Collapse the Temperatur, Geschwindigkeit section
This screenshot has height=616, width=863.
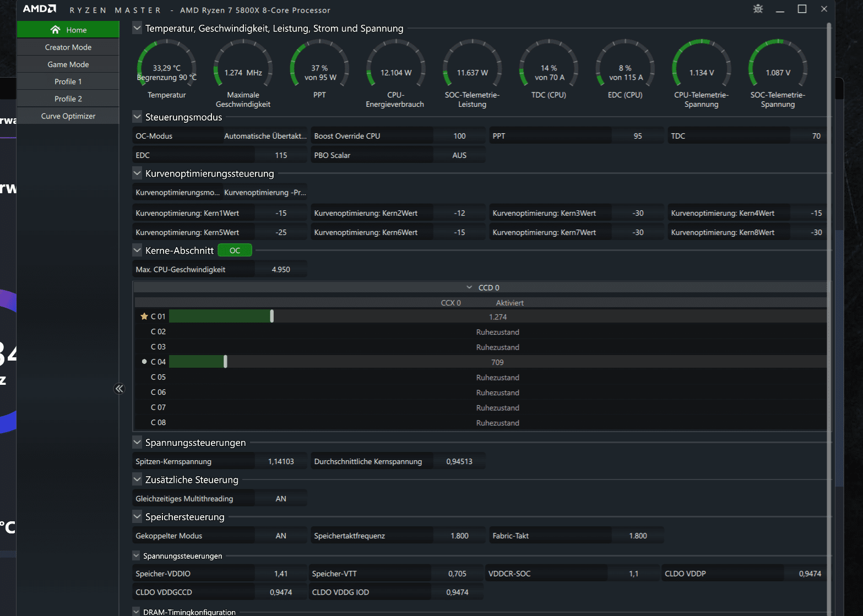click(137, 28)
